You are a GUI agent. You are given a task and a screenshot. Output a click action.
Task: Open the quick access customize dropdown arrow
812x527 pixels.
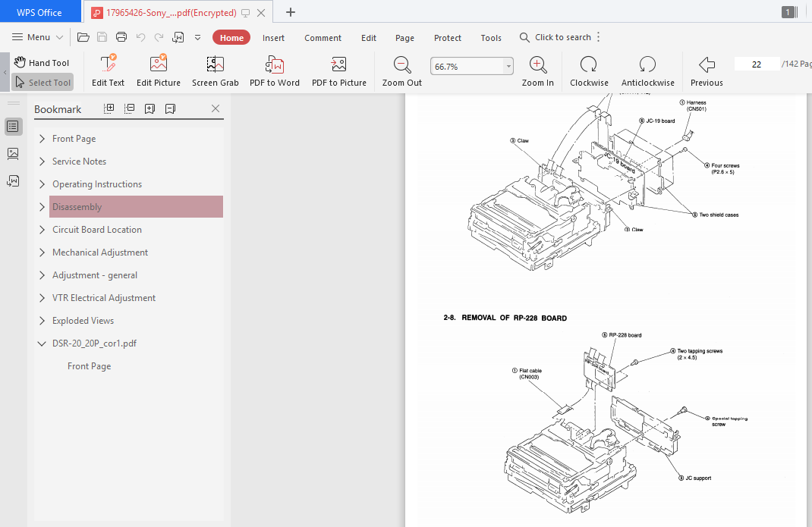coord(198,37)
